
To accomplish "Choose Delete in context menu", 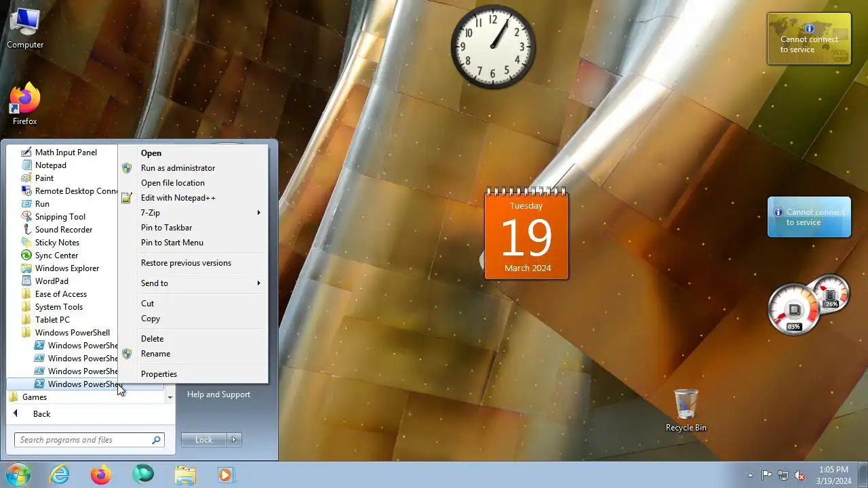I will 194,339.
